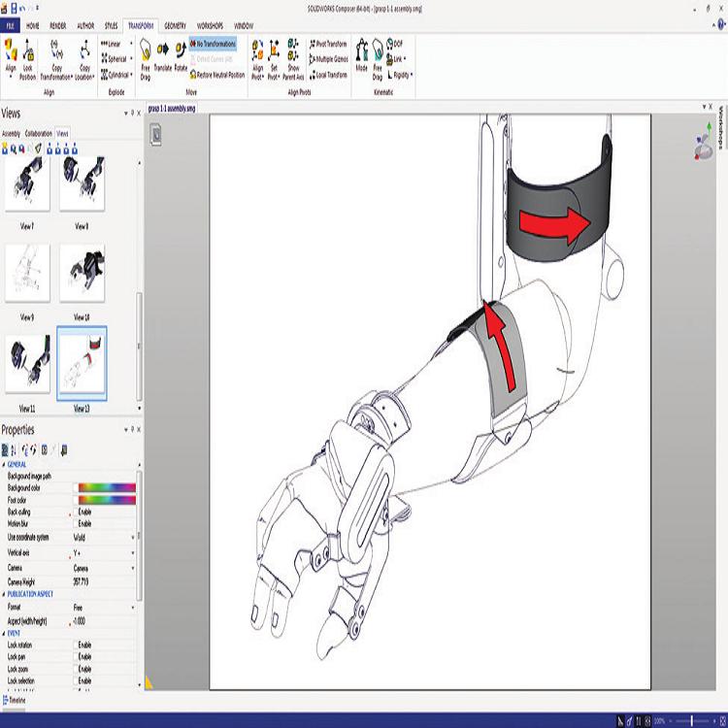Open the Vertical axis dropdown
Viewport: 728px width, 728px height.
pos(133,552)
